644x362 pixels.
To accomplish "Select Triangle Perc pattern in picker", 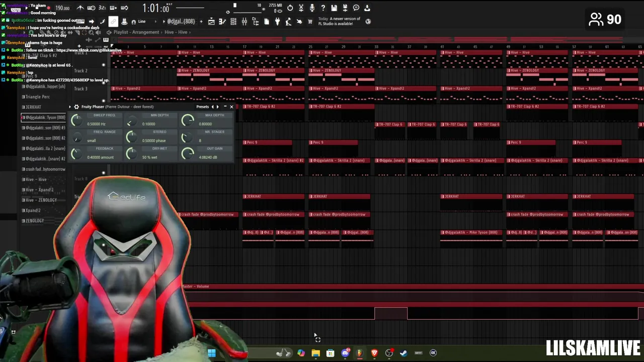I will (x=43, y=97).
